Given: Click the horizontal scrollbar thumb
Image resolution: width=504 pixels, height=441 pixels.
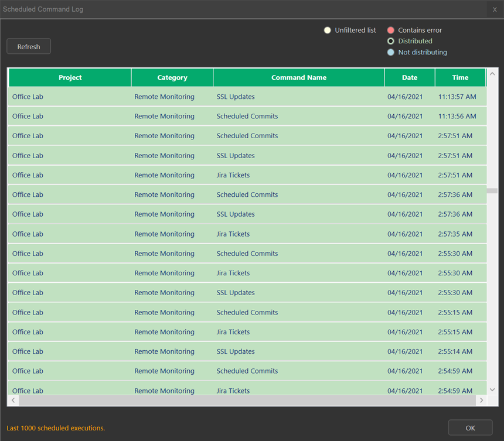Looking at the screenshot, I should pos(246,400).
